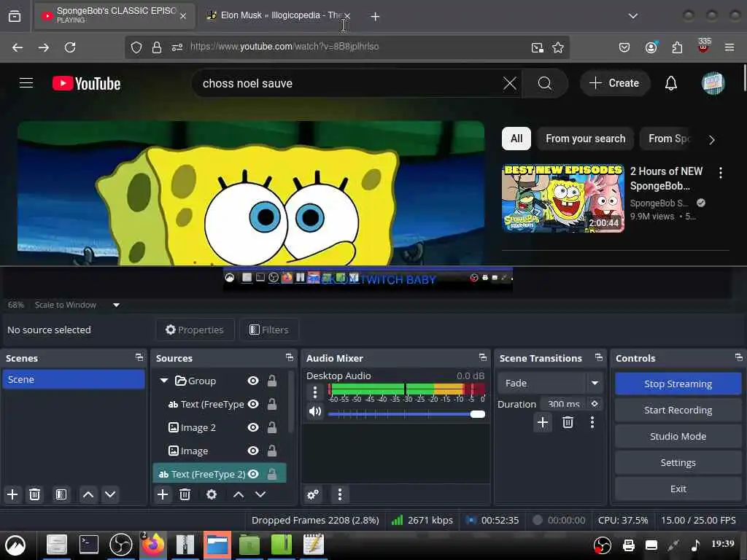This screenshot has width=747, height=560.
Task: Click the Exit button in Controls
Action: pos(678,489)
